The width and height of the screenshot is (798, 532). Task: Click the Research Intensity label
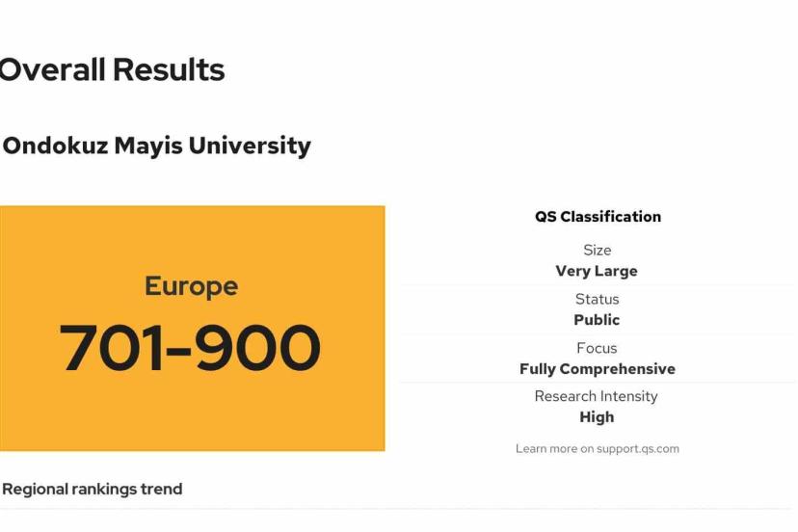597,396
